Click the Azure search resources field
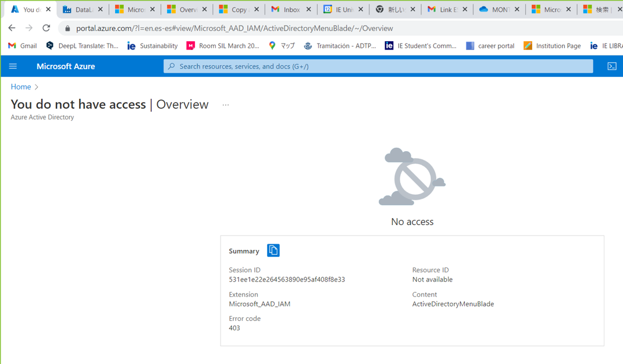 point(378,66)
